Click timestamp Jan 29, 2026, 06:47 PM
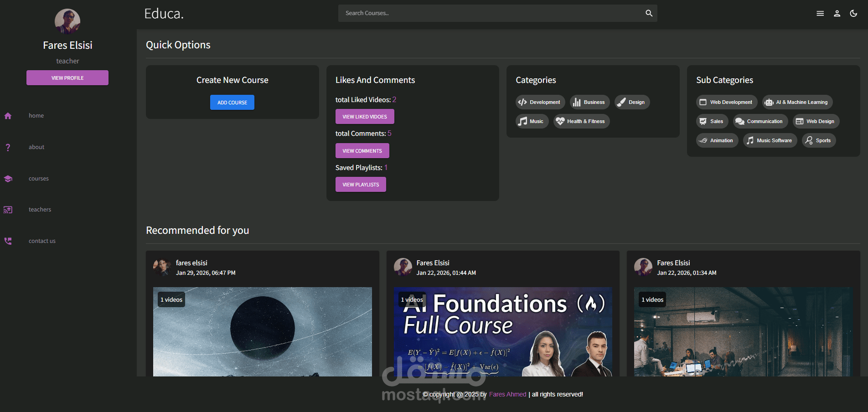The width and height of the screenshot is (868, 412). pos(206,273)
